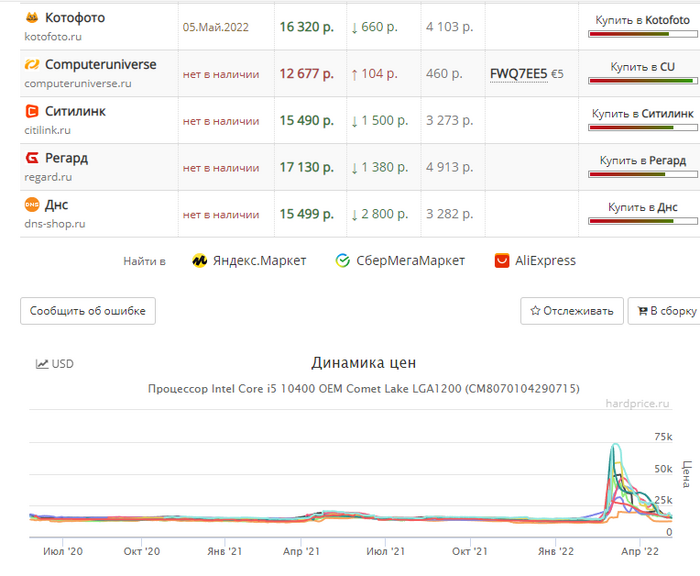The width and height of the screenshot is (700, 576).
Task: Toggle chart currency to USD
Action: coord(54,364)
